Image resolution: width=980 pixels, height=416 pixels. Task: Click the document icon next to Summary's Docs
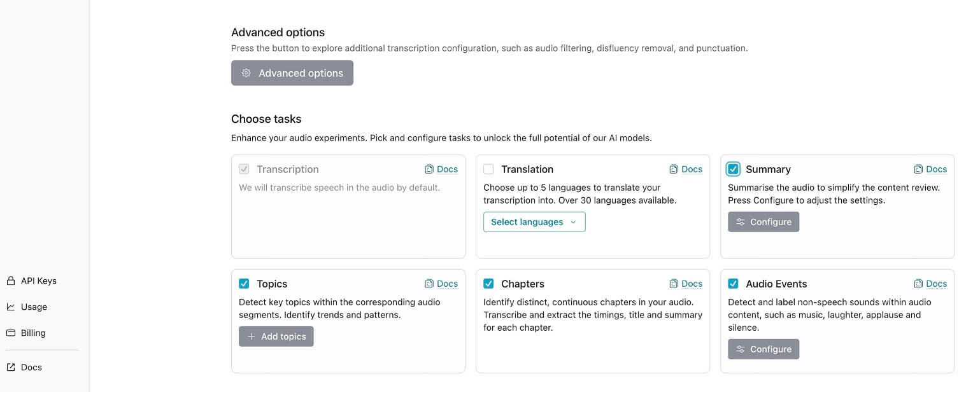(x=918, y=169)
